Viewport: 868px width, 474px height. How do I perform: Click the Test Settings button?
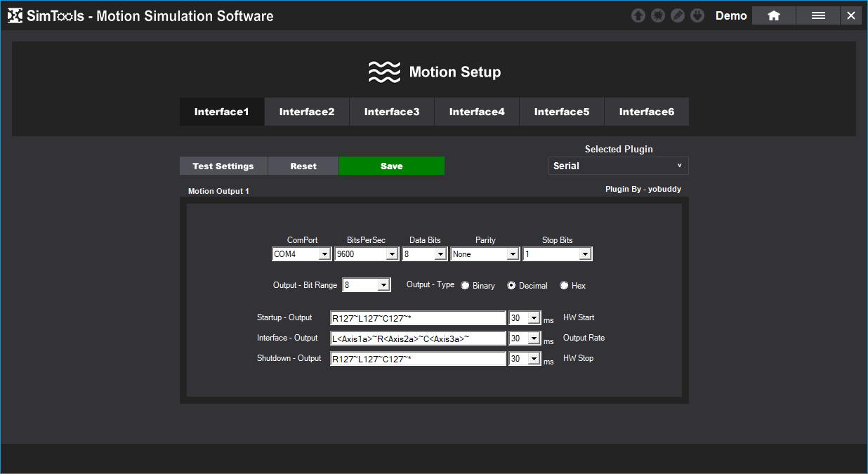(223, 166)
